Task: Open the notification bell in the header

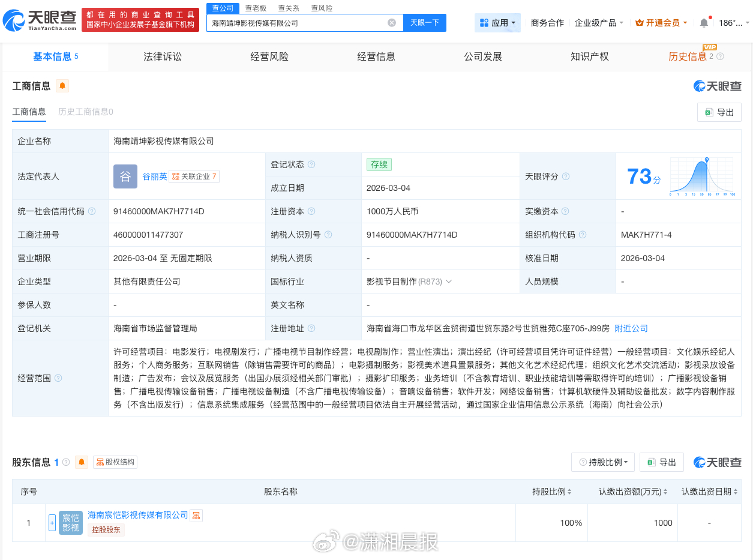Action: (x=704, y=23)
